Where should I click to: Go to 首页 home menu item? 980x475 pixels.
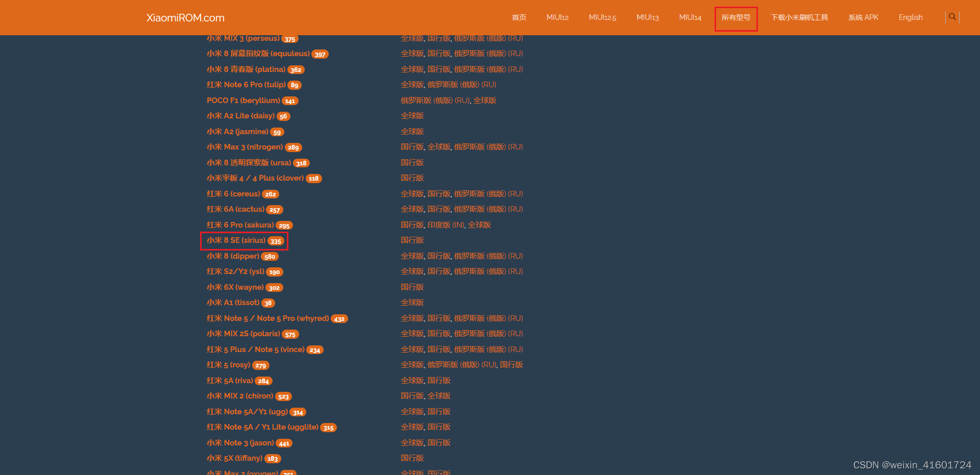tap(519, 17)
